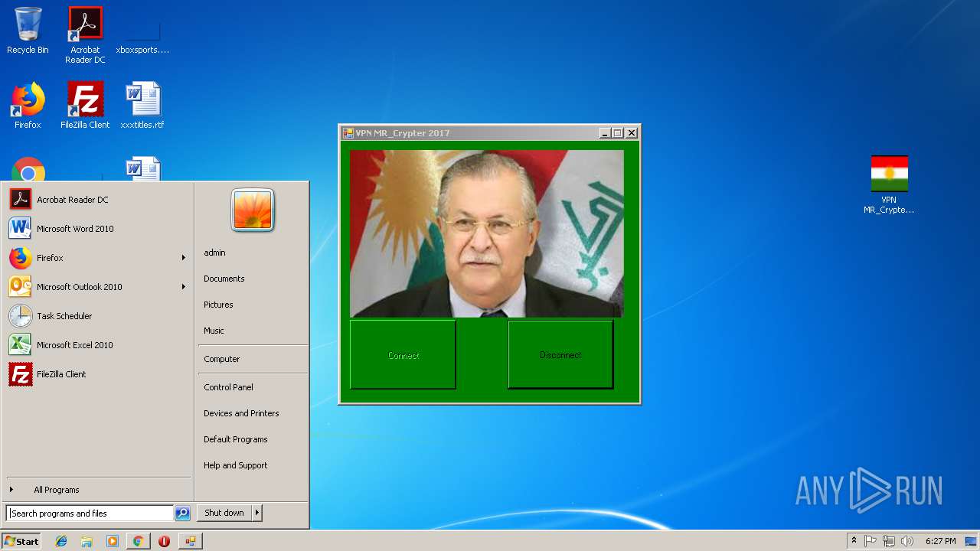Click the Search programs and files field
The width and height of the screenshot is (980, 551).
click(90, 514)
